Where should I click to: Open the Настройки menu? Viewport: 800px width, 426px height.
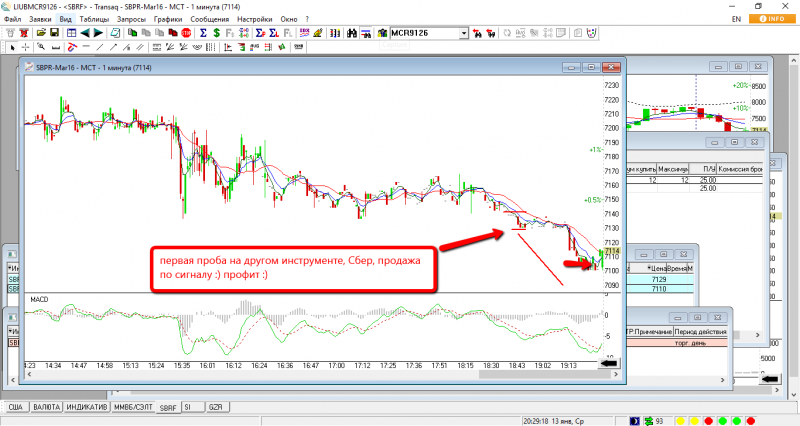(255, 19)
